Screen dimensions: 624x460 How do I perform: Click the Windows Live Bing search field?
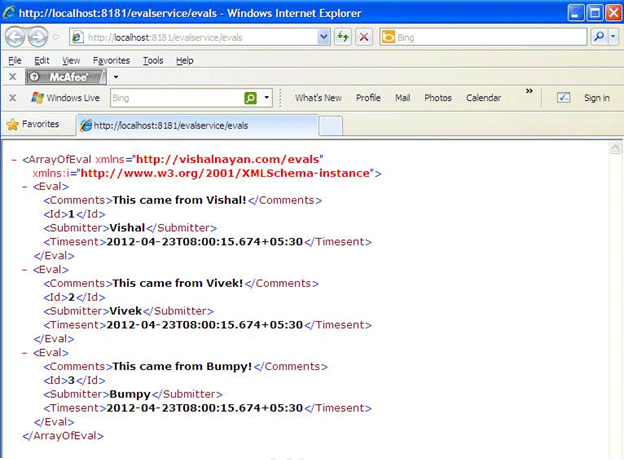click(x=176, y=98)
